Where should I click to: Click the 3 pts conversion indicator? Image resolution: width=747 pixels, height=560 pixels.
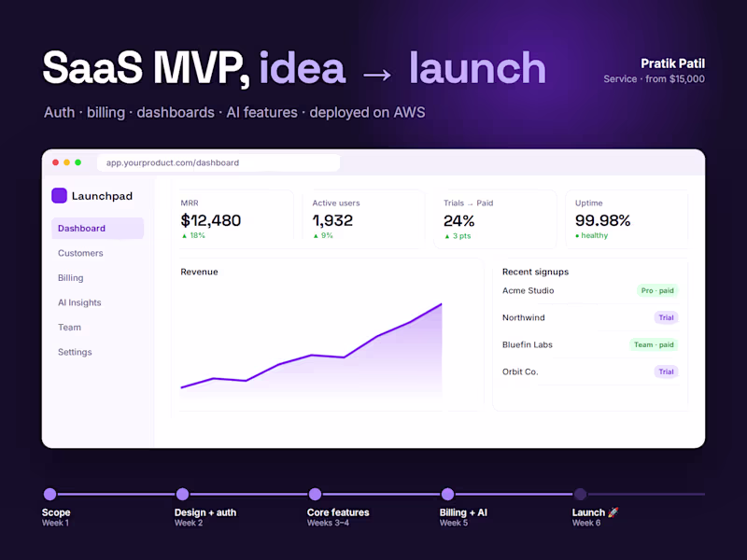click(x=458, y=236)
